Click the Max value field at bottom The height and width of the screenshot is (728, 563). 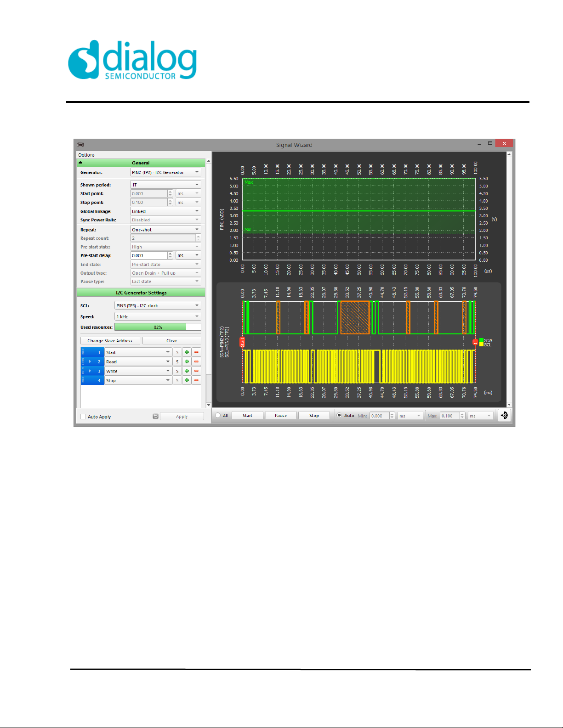click(x=450, y=416)
